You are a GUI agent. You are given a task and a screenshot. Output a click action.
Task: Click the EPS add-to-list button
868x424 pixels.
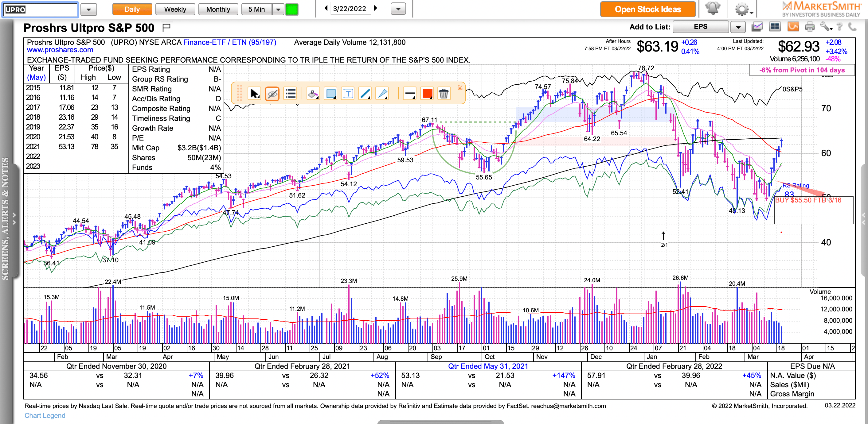701,27
